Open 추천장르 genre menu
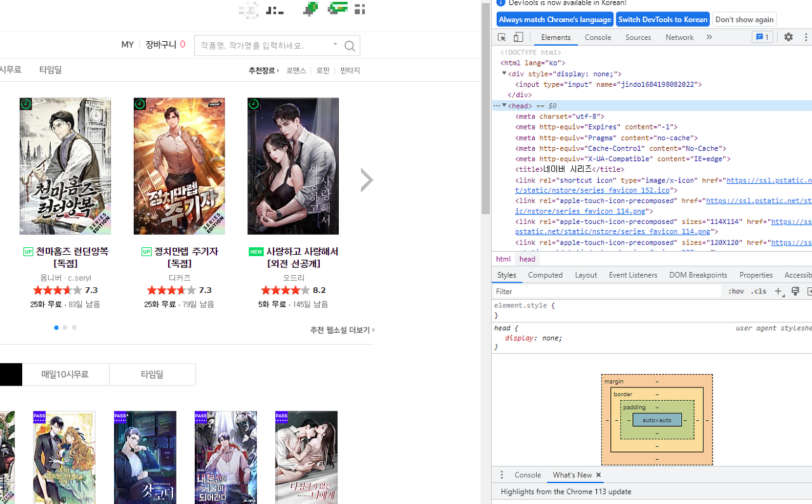Viewport: 812px width, 504px height. click(x=263, y=70)
